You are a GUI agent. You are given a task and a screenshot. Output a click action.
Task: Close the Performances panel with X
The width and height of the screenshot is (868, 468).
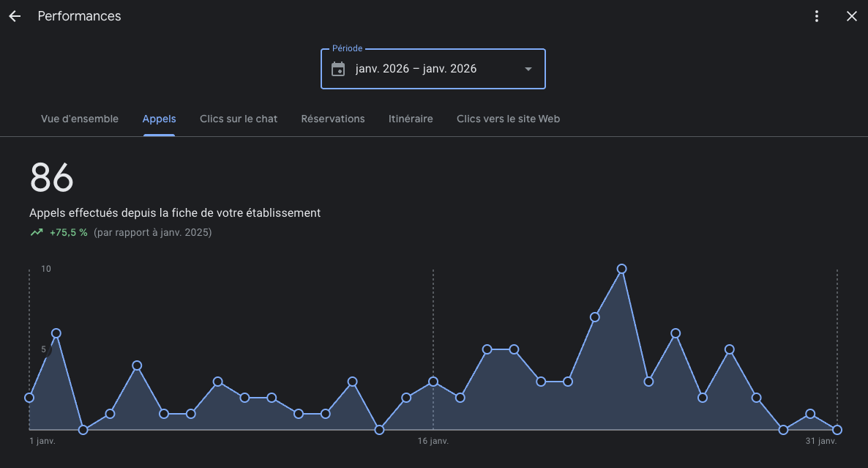[x=851, y=16]
